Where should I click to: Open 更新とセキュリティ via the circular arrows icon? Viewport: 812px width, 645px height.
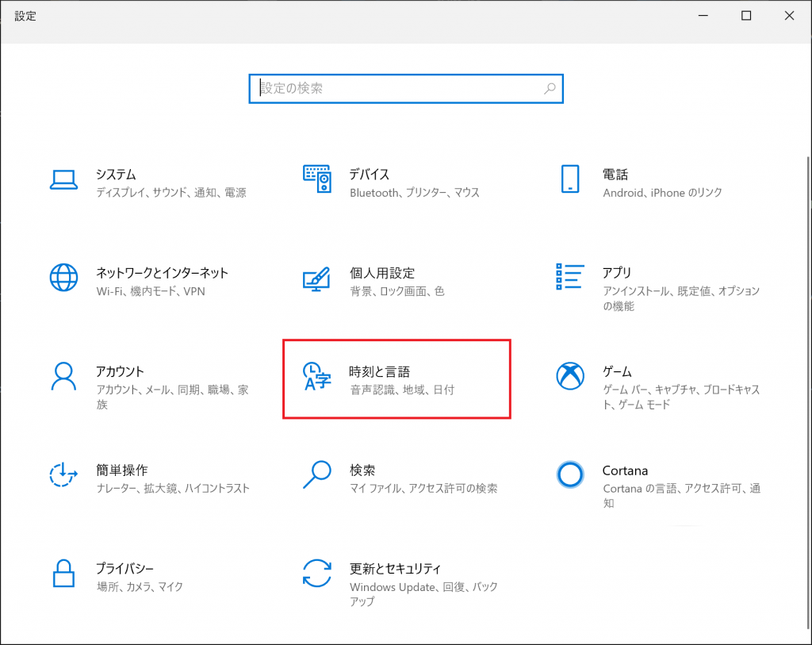pos(317,574)
